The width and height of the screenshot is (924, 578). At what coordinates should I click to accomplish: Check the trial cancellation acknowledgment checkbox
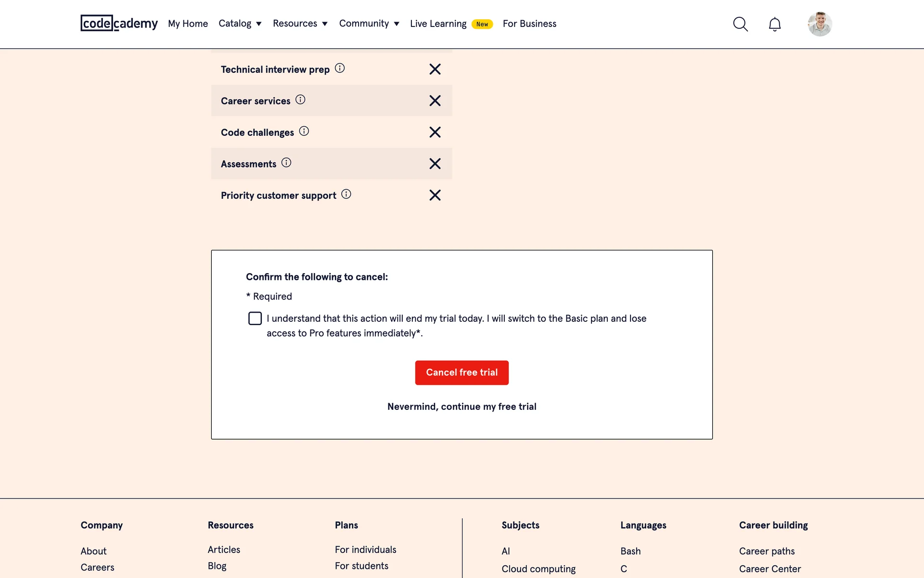(x=255, y=318)
